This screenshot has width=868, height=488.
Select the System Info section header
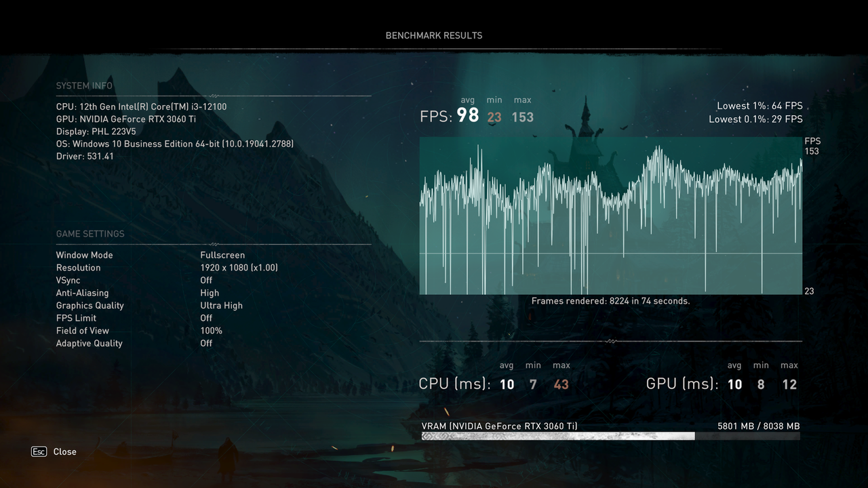[84, 85]
